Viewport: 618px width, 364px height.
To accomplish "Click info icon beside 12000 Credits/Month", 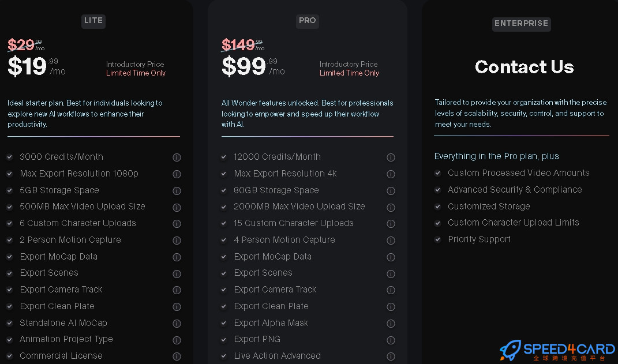I will pyautogui.click(x=391, y=157).
